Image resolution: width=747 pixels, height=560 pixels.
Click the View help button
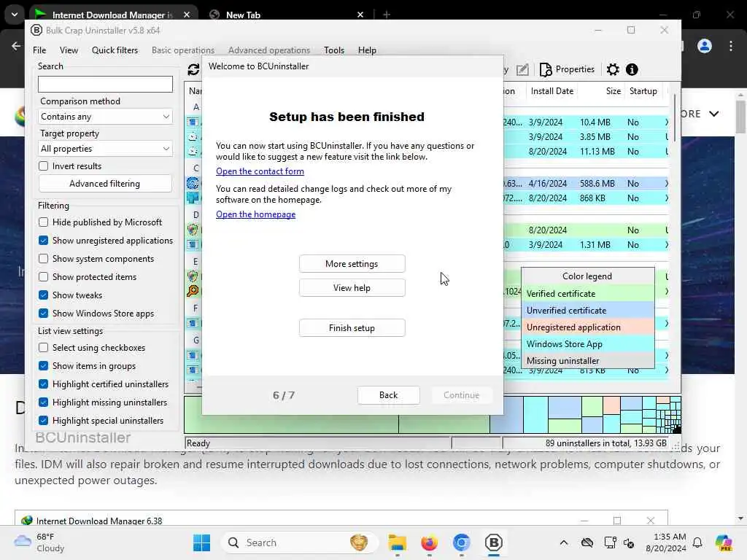[x=352, y=287]
